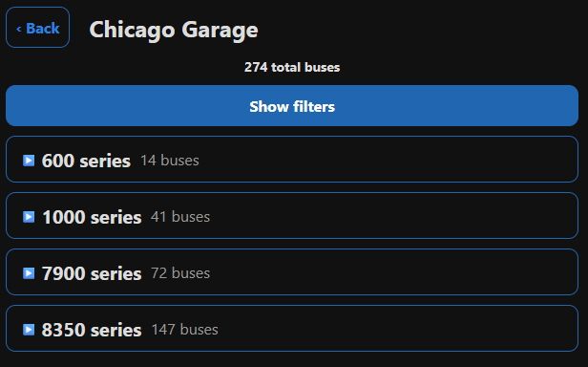The image size is (588, 367).
Task: Click the Chicago Garage page title
Action: [174, 30]
